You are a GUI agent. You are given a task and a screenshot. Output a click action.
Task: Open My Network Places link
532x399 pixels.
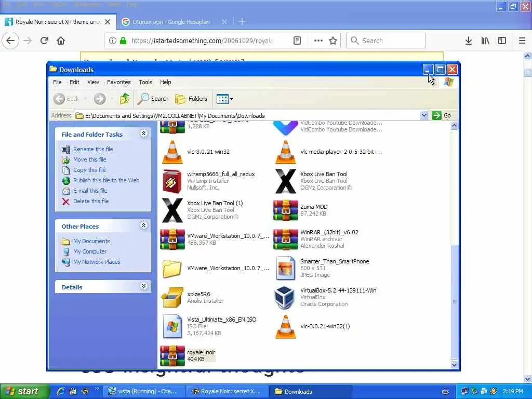click(x=97, y=262)
